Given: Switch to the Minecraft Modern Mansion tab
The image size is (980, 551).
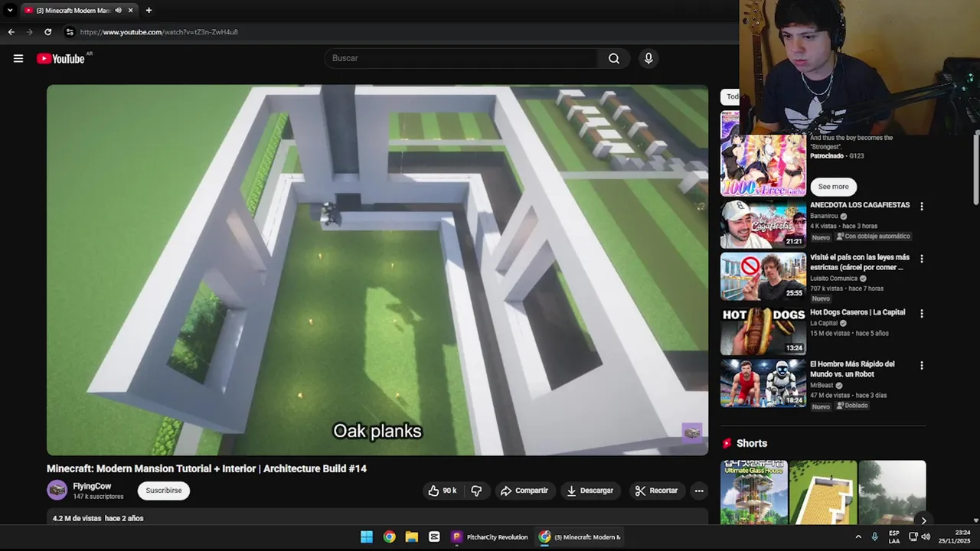Looking at the screenshot, I should [x=73, y=10].
